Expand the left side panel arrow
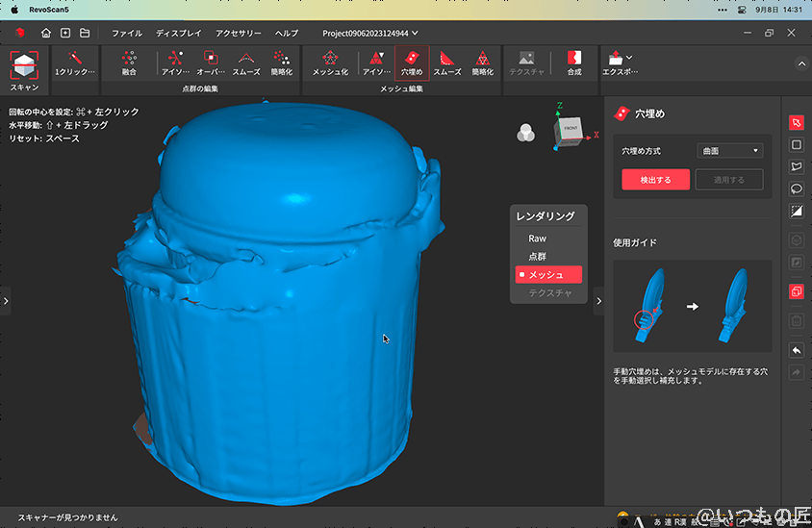This screenshot has width=812, height=528. [x=6, y=301]
